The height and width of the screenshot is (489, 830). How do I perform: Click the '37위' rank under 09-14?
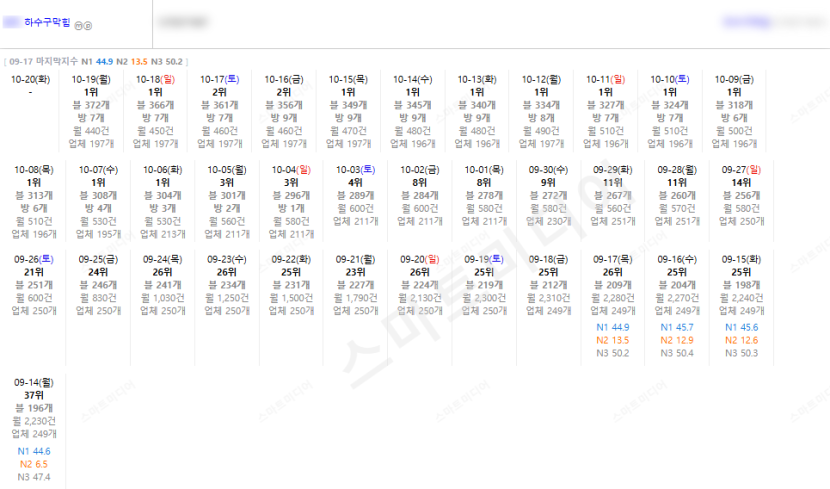pyautogui.click(x=34, y=395)
